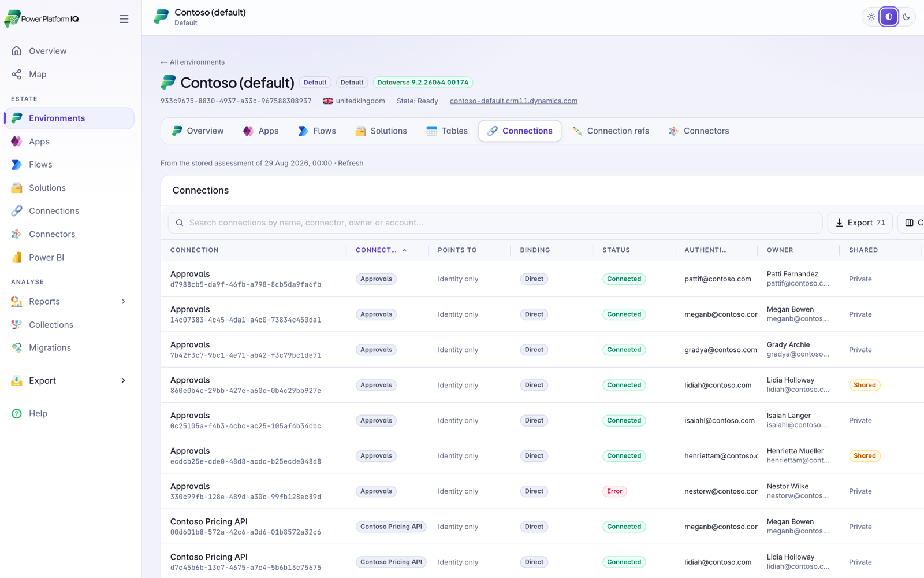924x578 pixels.
Task: Open the Connectors tab
Action: (699, 131)
